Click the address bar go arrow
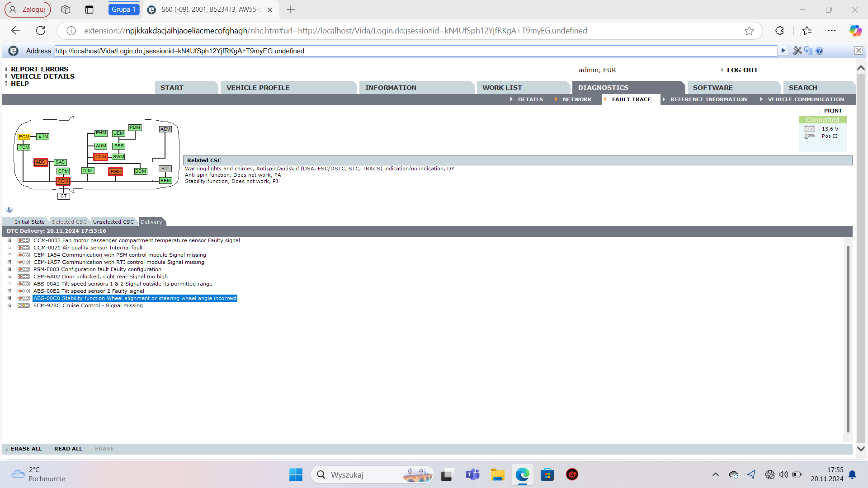868x488 pixels. [x=783, y=51]
